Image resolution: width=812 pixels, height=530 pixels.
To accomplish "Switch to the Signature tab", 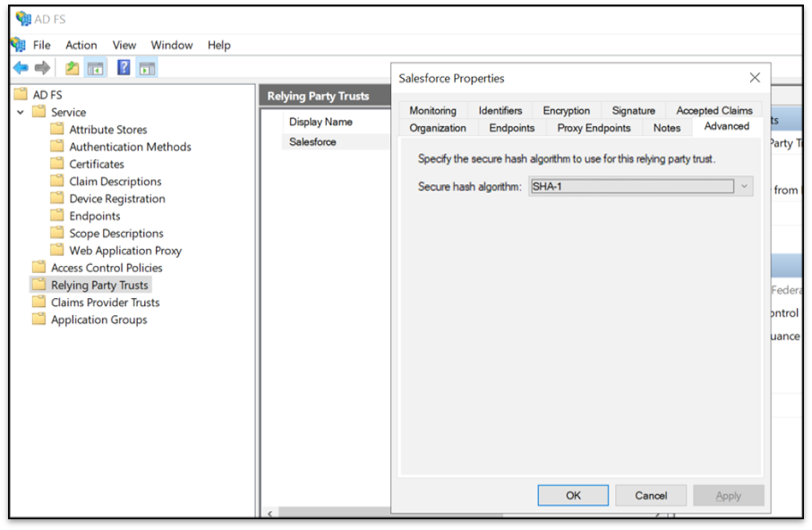I will 633,110.
